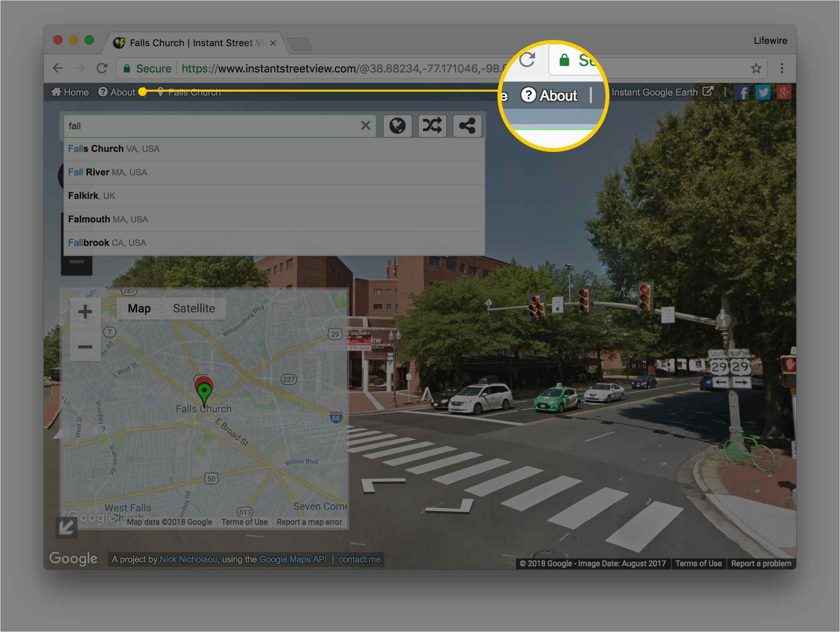This screenshot has width=840, height=632.
Task: Click the Google logo bottom left
Action: (x=73, y=559)
